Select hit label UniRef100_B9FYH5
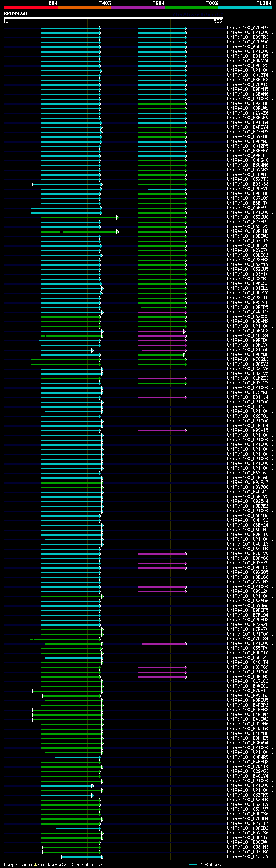This screenshot has height=868, width=276. pyautogui.click(x=248, y=90)
